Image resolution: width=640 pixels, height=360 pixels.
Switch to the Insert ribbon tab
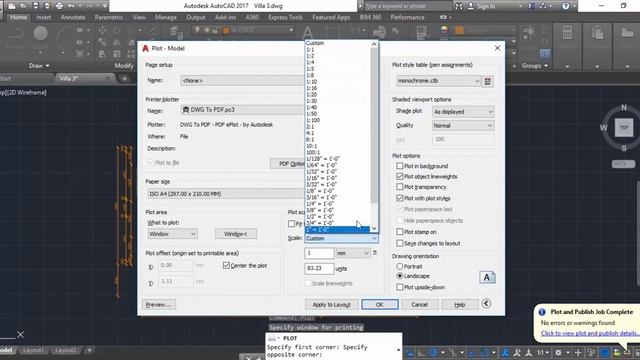click(x=44, y=18)
